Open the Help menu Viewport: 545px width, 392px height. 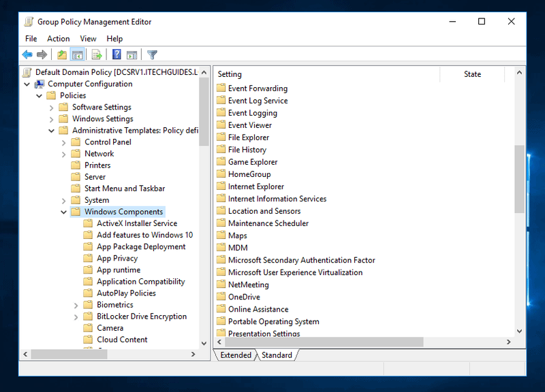pos(114,39)
